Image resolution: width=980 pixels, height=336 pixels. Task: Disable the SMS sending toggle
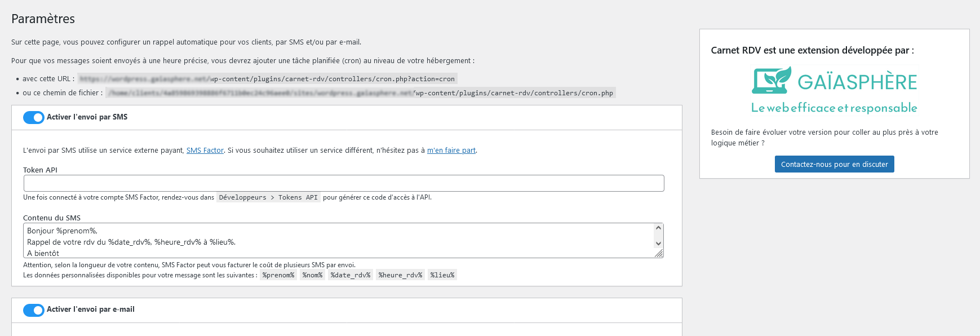coord(34,117)
